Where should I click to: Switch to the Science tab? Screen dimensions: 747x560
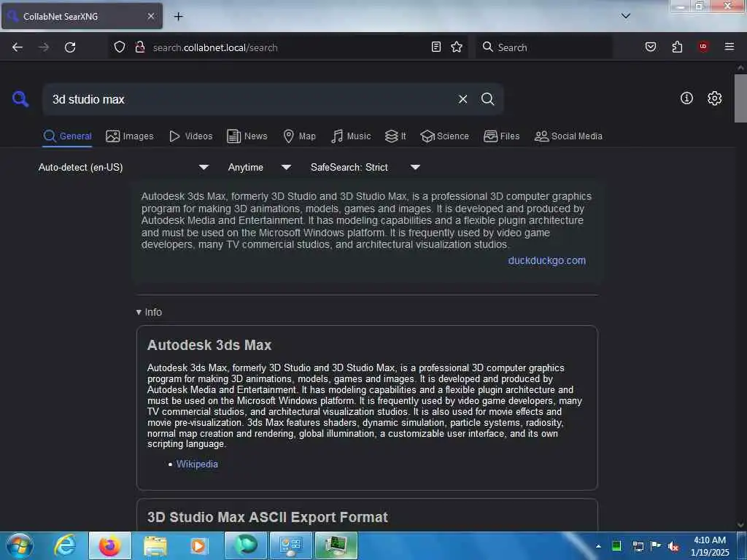click(444, 136)
